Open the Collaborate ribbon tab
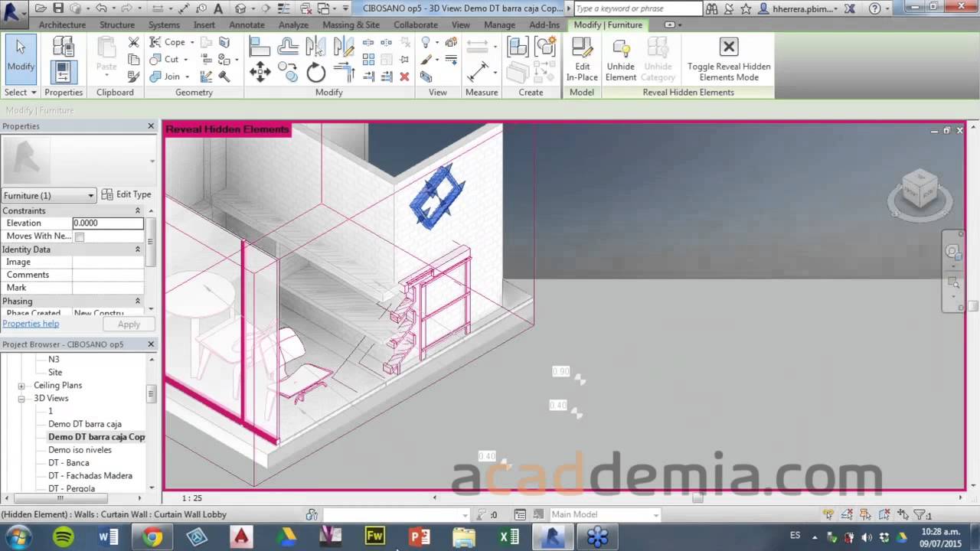Image resolution: width=980 pixels, height=551 pixels. tap(416, 24)
